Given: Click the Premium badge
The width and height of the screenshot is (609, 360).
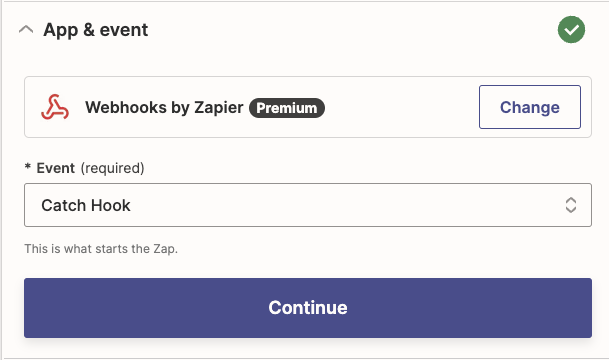Looking at the screenshot, I should click(x=287, y=108).
